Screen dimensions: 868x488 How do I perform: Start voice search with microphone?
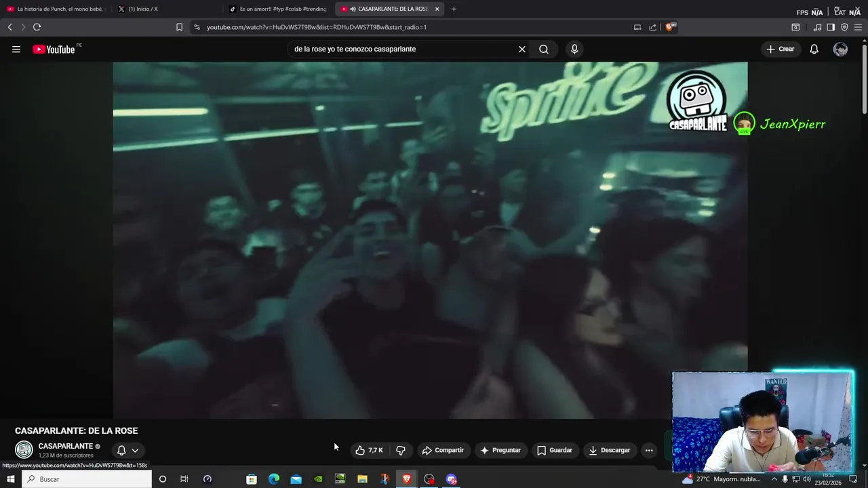(574, 49)
